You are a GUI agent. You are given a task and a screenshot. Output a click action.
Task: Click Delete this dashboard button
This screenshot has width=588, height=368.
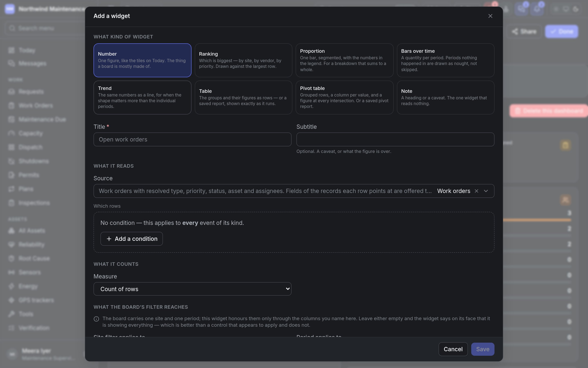[x=549, y=111]
